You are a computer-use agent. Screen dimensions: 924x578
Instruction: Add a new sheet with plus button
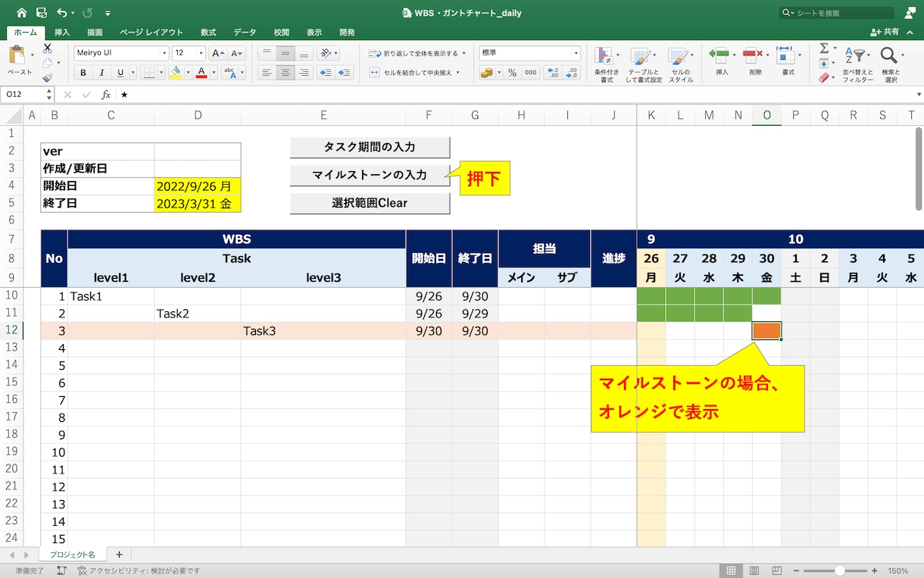[119, 555]
